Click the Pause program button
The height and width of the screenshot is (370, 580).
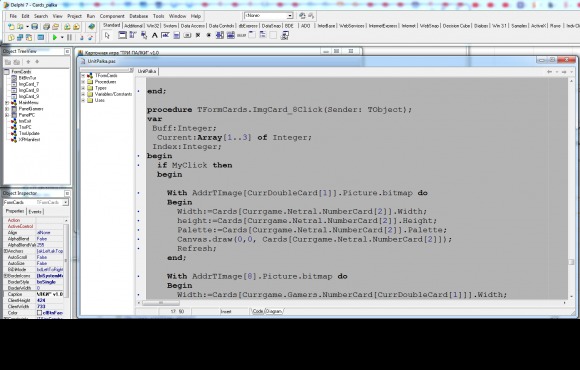tap(69, 37)
